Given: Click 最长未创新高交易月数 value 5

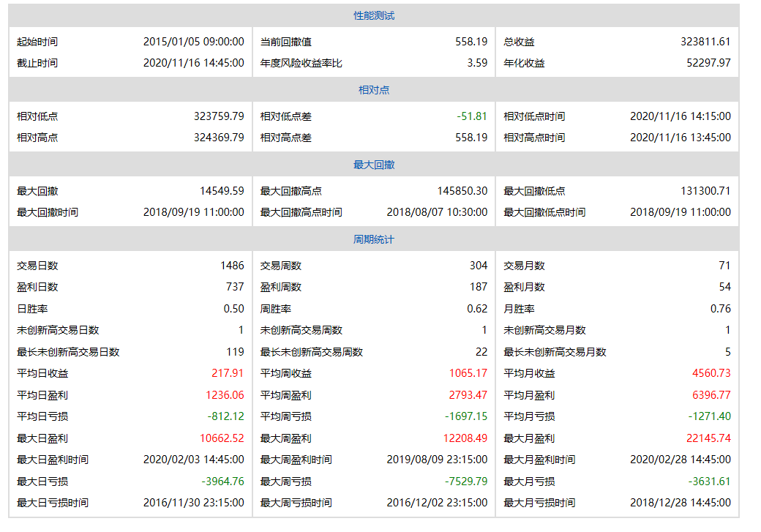Looking at the screenshot, I should [x=727, y=353].
